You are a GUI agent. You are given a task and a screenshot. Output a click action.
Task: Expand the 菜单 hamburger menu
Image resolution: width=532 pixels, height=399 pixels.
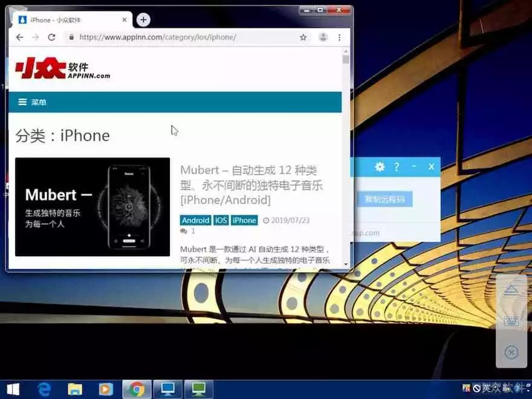[x=32, y=102]
